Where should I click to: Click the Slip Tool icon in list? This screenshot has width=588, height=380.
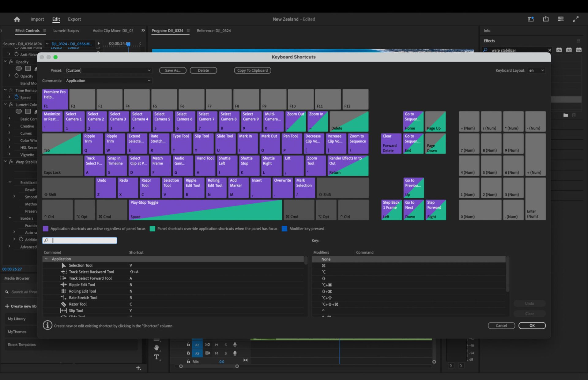[x=63, y=310]
